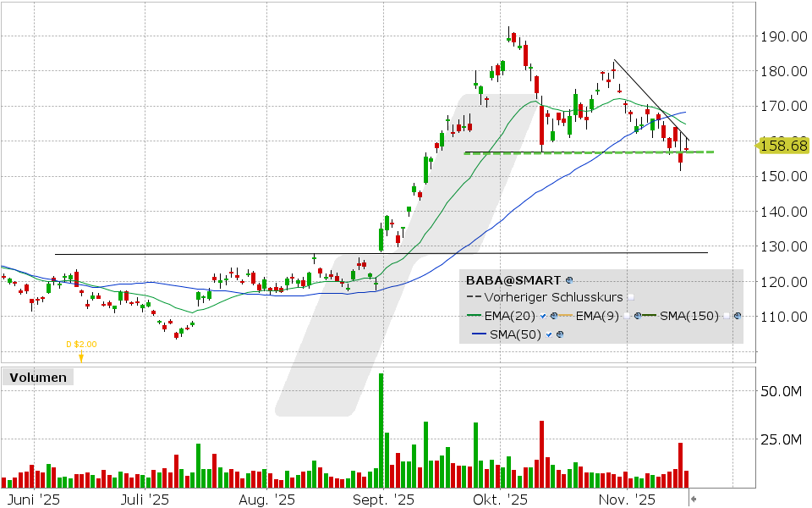Uncheck the SMA(50) checkbox
The image size is (812, 508).
(548, 334)
